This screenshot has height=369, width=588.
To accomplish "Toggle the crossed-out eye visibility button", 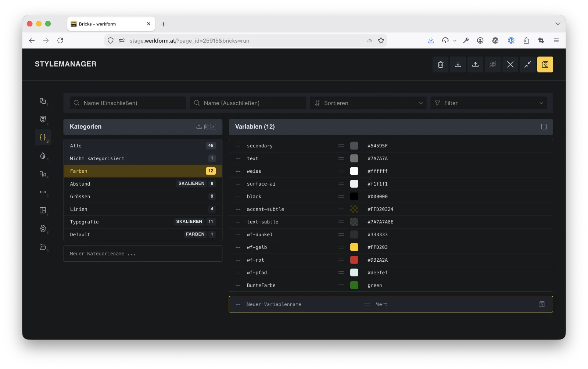I will pos(493,64).
